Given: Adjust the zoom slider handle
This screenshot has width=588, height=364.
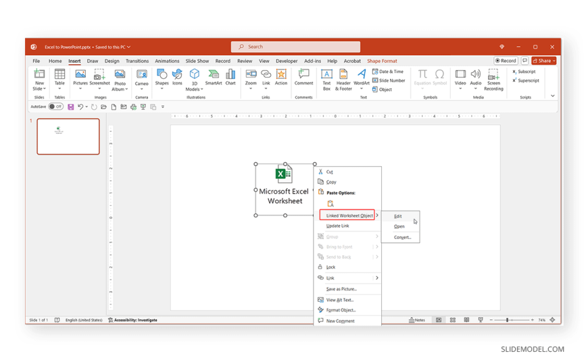Looking at the screenshot, I should pos(508,320).
